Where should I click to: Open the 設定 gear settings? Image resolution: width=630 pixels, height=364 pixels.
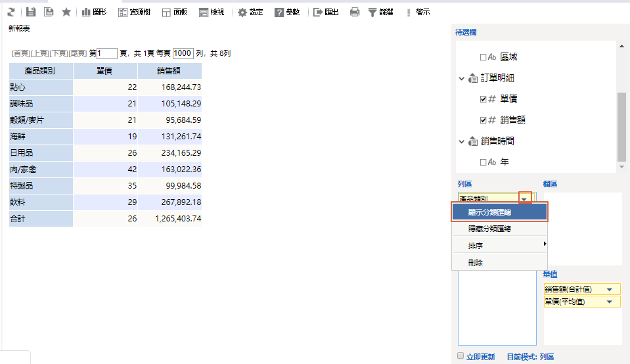(250, 12)
